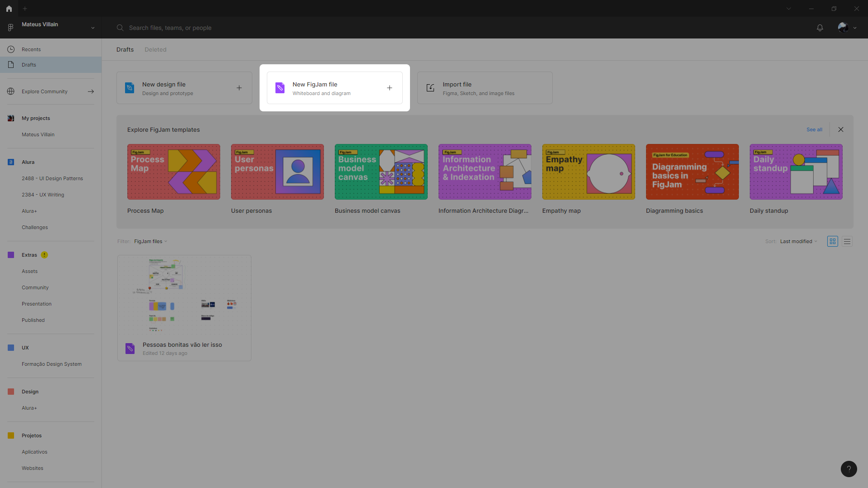Click the home icon in title bar

pos(9,9)
